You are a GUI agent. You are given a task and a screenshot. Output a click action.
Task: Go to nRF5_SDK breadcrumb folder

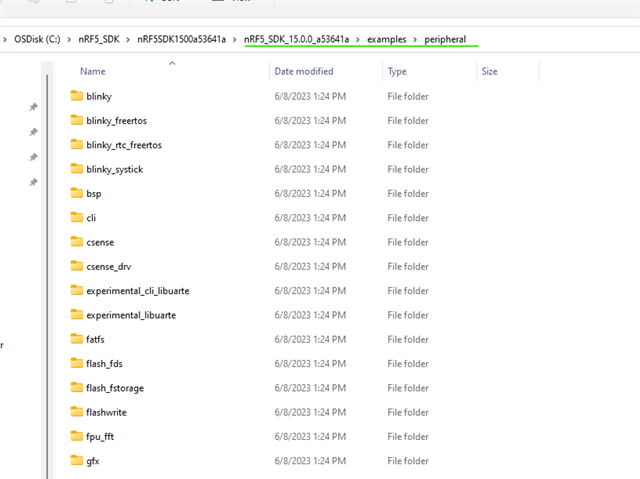tap(99, 39)
